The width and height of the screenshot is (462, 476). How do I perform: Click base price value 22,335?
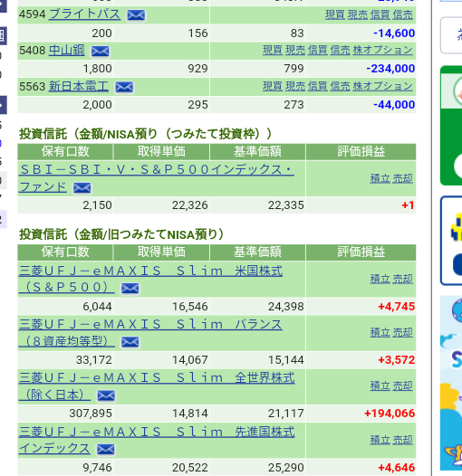[285, 205]
